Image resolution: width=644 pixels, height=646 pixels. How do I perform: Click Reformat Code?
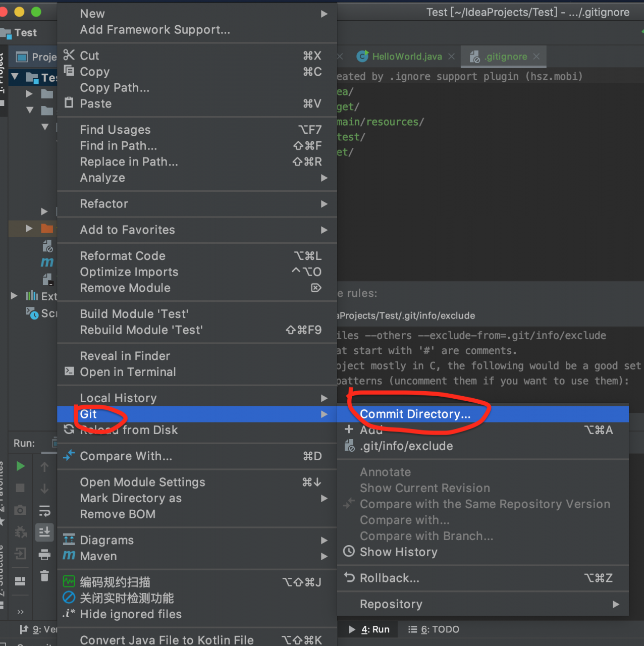[197, 256]
